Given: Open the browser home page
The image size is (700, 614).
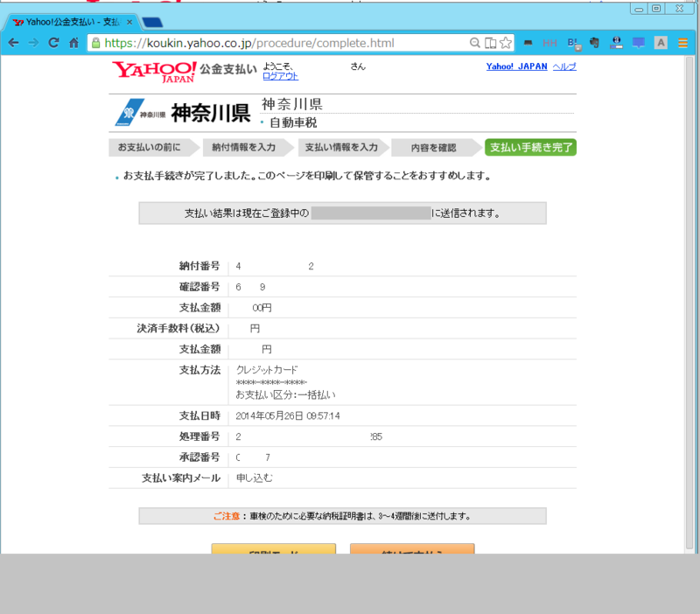Looking at the screenshot, I should point(74,43).
